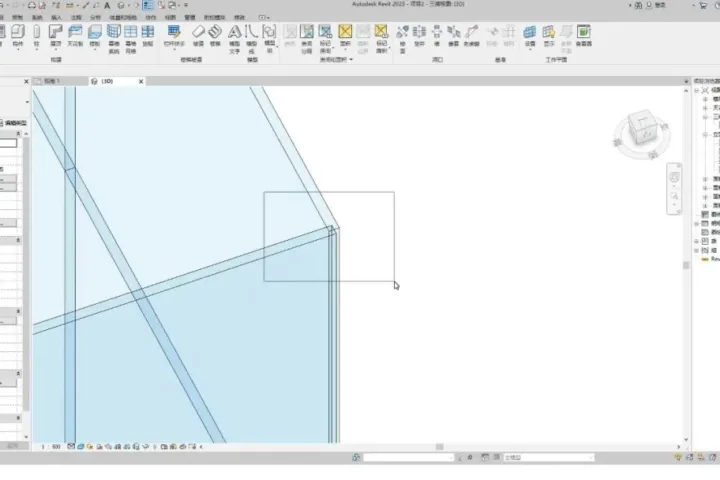
Task: Close the {3D} view tab
Action: click(x=141, y=81)
